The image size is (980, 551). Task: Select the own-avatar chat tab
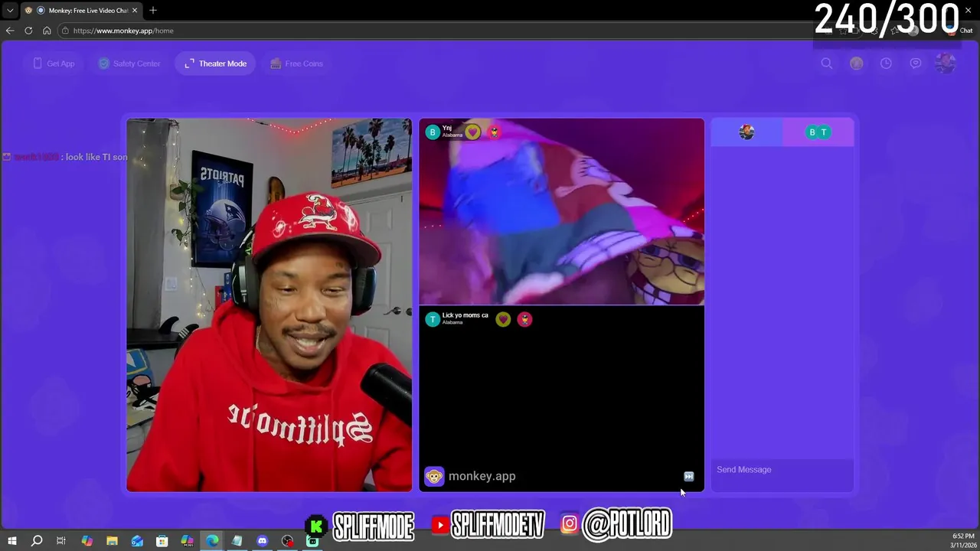(746, 132)
